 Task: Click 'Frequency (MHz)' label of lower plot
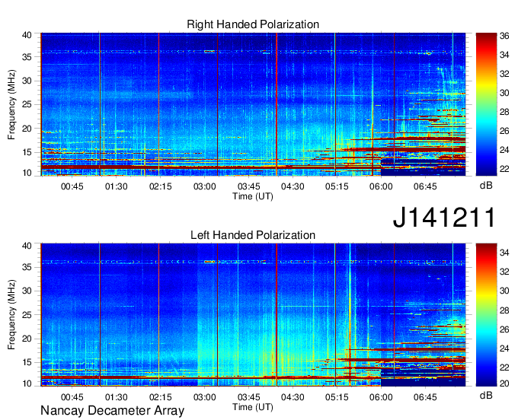coord(11,315)
